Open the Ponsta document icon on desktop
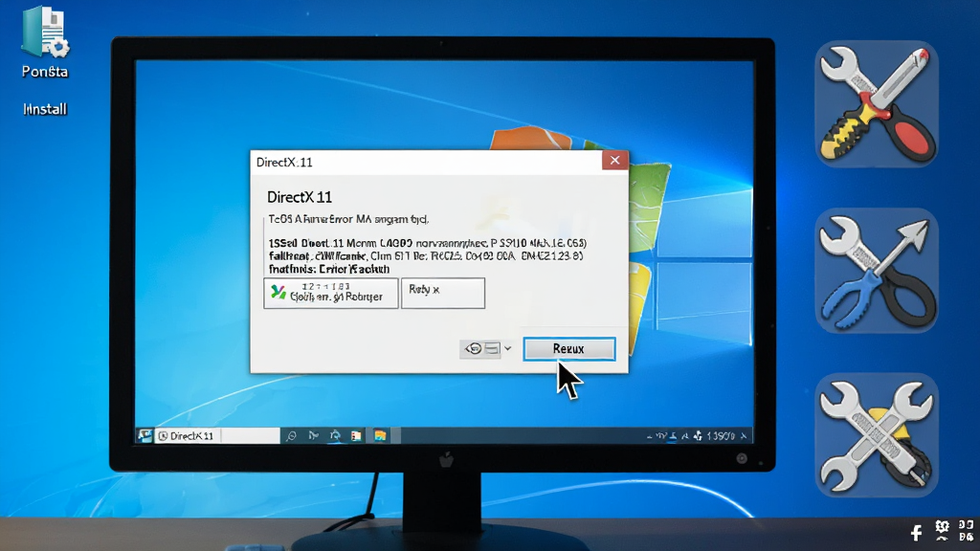Screen dimensions: 980x551 coord(44,33)
